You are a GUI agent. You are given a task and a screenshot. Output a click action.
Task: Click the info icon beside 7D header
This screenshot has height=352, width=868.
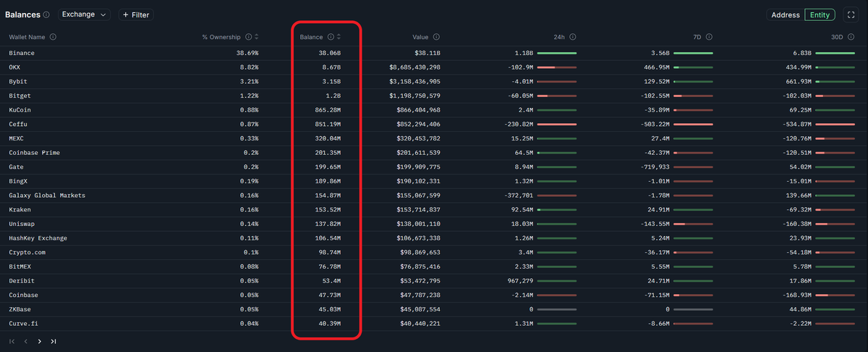point(710,37)
